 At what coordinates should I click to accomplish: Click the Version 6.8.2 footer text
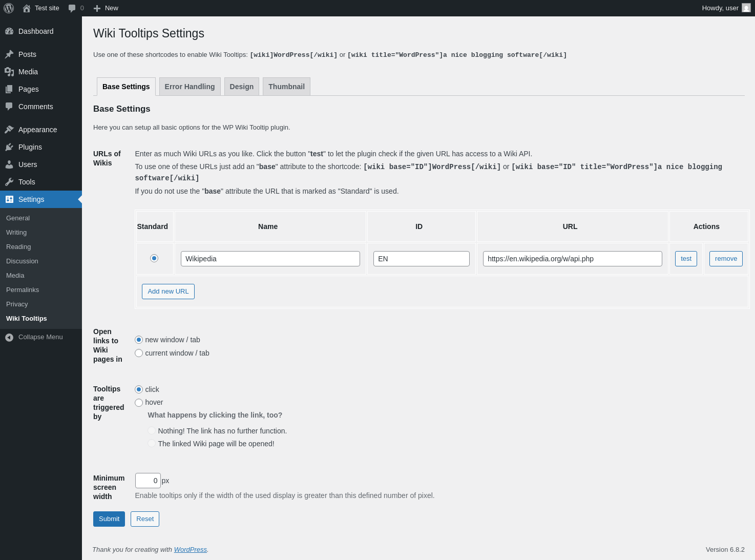click(x=725, y=550)
